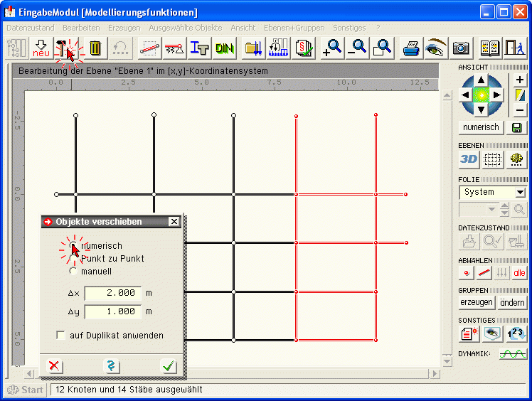The image size is (532, 401).
Task: Enable 'auf Duplikat anwenden' checkbox
Action: 60,335
